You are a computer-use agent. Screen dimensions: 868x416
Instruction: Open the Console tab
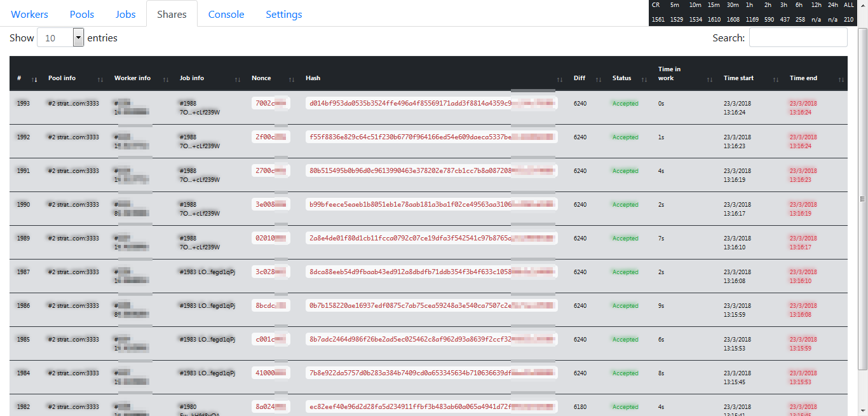tap(226, 13)
